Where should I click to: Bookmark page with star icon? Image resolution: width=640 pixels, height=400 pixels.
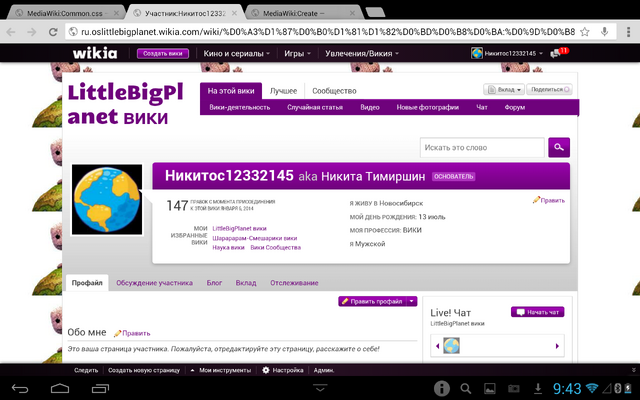coord(585,32)
